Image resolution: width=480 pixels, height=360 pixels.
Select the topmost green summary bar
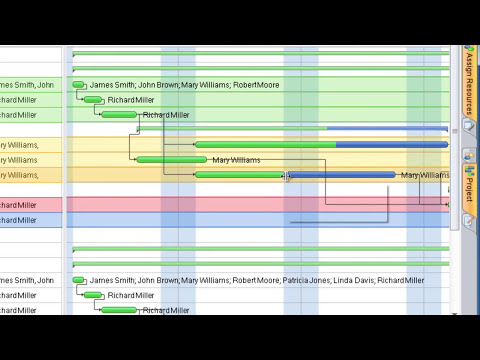261,53
